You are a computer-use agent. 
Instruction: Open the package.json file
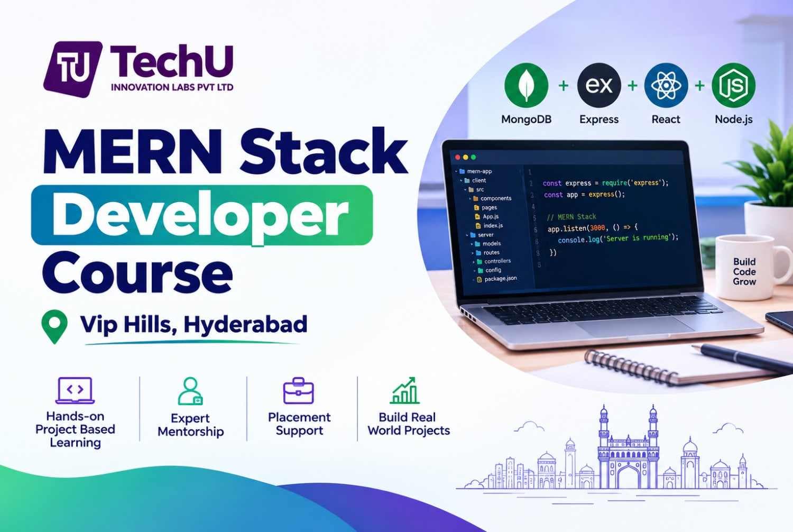click(x=496, y=279)
